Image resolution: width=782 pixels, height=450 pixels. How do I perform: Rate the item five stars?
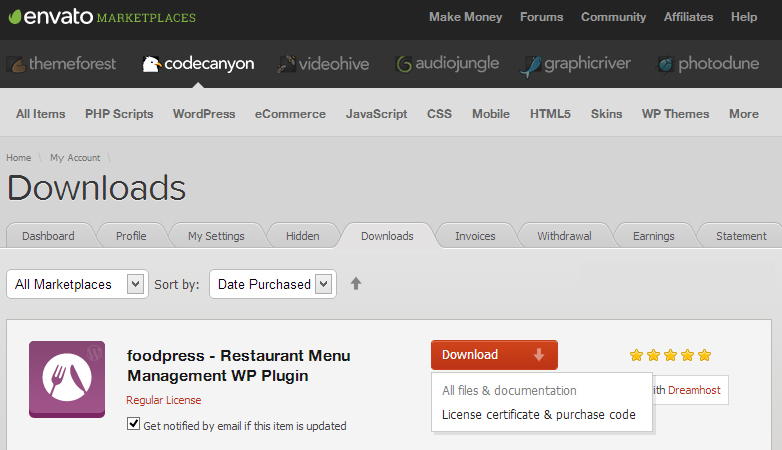(704, 355)
